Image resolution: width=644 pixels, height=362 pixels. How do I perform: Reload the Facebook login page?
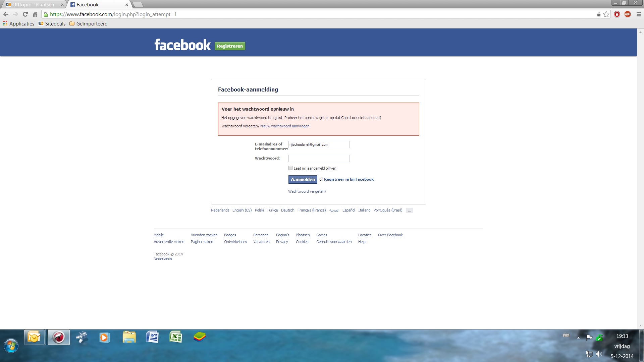[x=25, y=14]
